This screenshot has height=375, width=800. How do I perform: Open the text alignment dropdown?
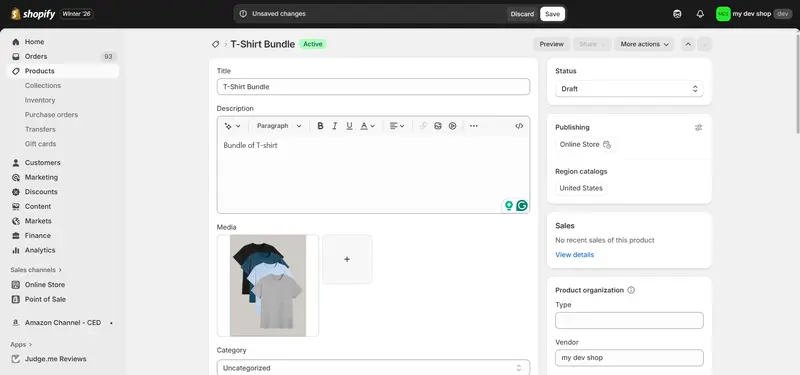(397, 126)
